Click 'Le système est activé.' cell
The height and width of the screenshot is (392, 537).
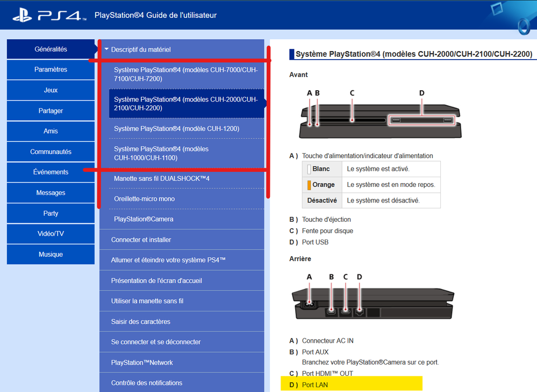tap(391, 169)
